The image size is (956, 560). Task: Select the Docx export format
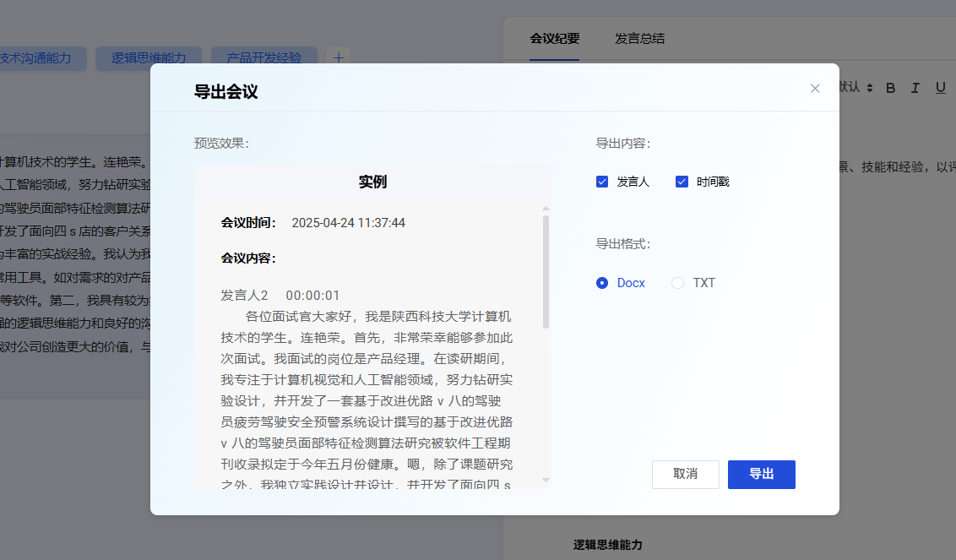tap(602, 283)
